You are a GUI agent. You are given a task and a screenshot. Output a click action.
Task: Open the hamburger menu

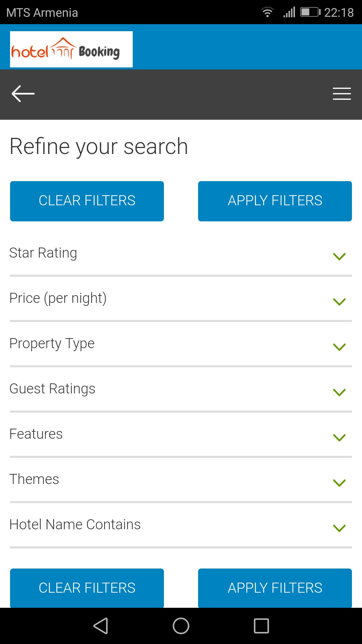[342, 94]
